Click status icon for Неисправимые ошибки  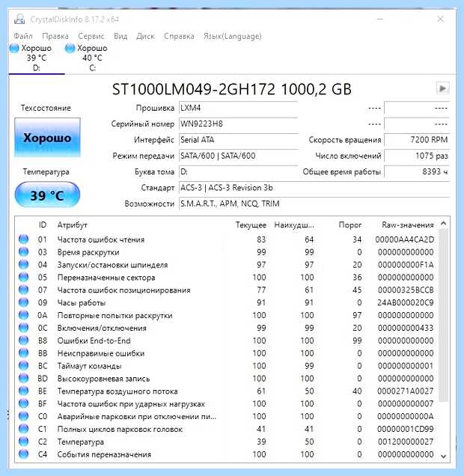[23, 353]
